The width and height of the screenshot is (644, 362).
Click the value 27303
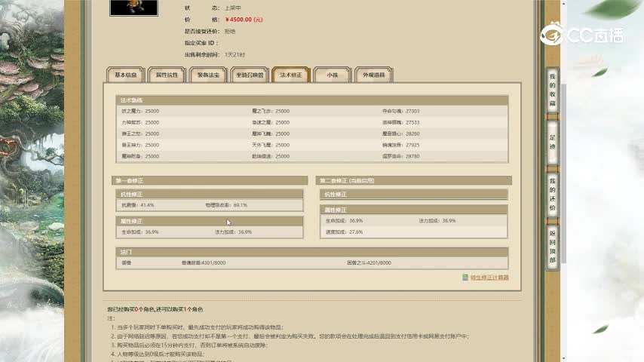click(x=412, y=112)
